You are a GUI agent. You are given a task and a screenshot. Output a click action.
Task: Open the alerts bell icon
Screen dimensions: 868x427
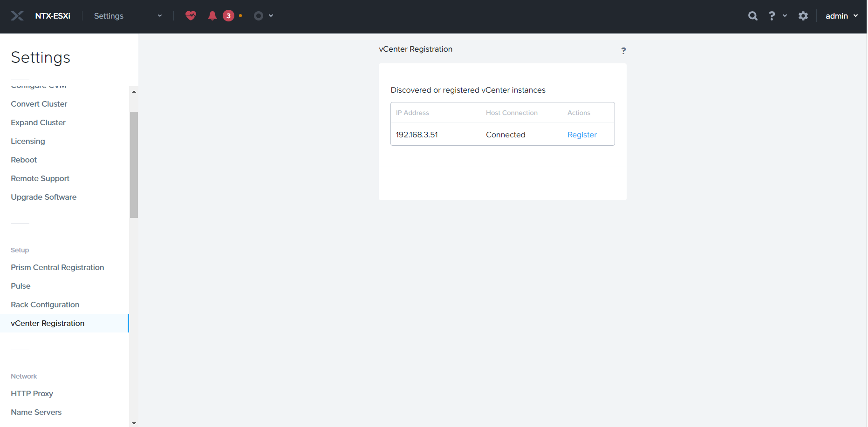click(x=212, y=16)
